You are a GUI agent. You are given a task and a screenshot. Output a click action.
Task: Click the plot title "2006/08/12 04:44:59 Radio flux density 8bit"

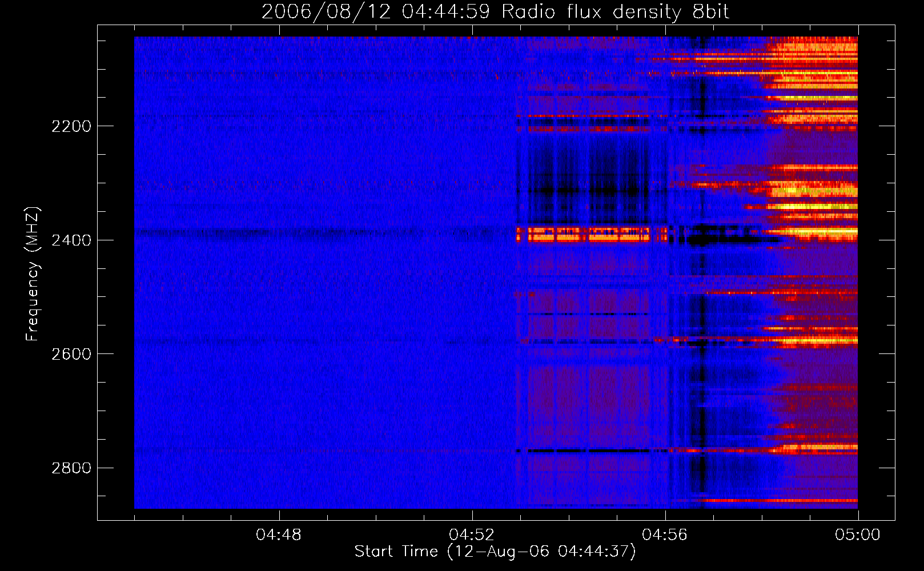click(x=495, y=12)
